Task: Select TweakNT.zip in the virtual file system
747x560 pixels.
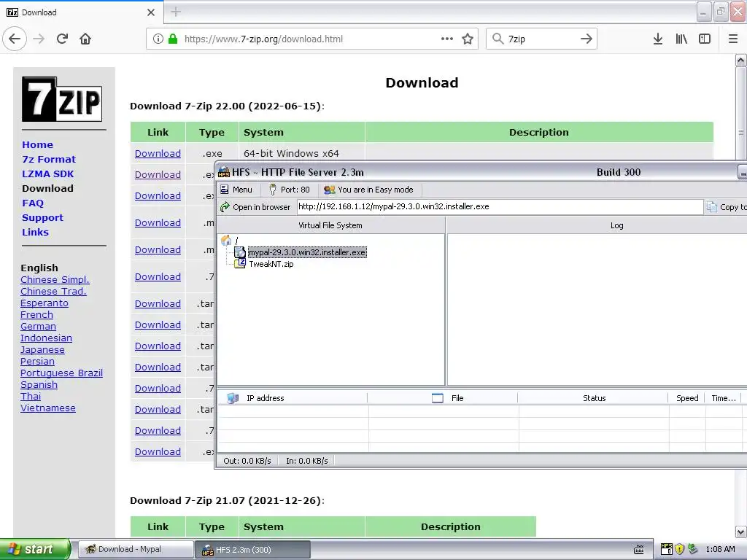Action: [271, 264]
